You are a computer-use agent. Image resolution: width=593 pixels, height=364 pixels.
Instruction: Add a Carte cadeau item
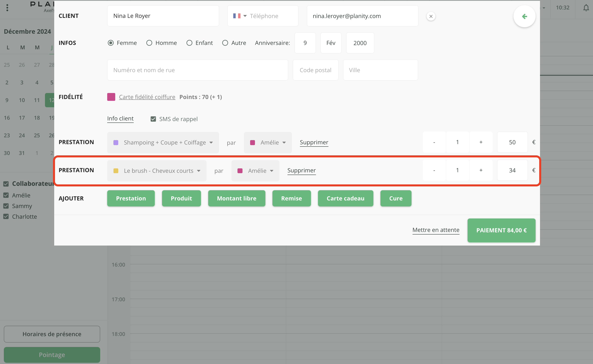coord(345,198)
